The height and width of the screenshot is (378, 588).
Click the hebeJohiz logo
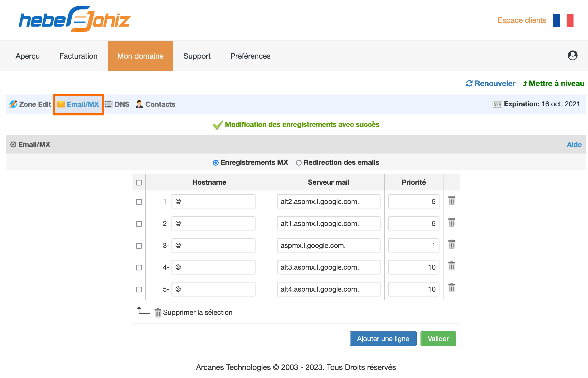[x=75, y=19]
